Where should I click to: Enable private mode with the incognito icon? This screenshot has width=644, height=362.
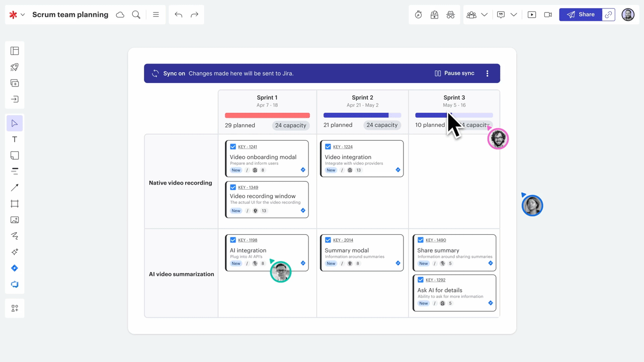450,15
